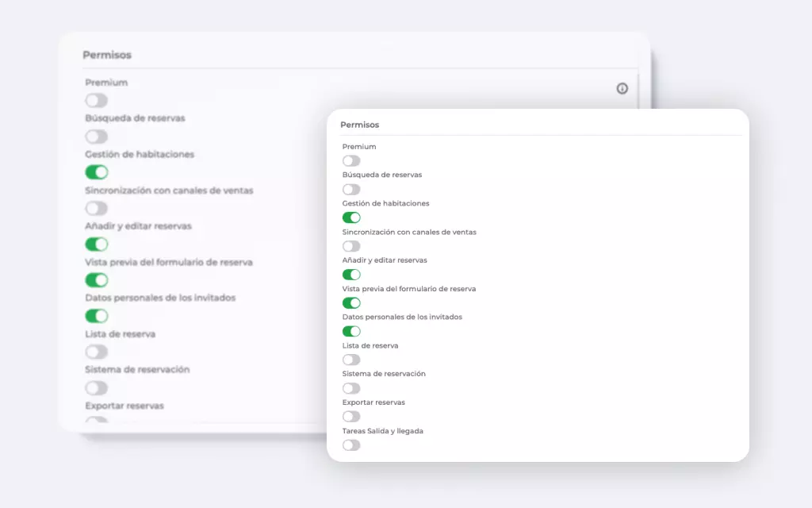812x508 pixels.
Task: Enable Premium toggle in the front panel
Action: tap(351, 161)
